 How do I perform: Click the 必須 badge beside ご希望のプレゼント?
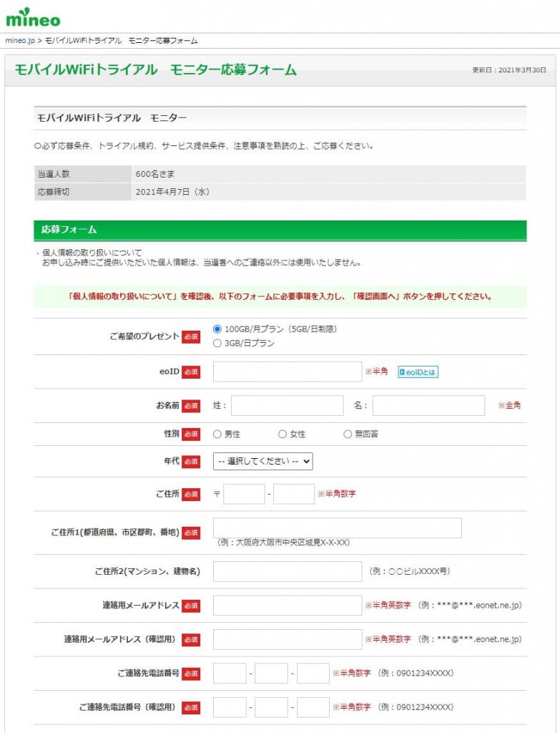[190, 336]
